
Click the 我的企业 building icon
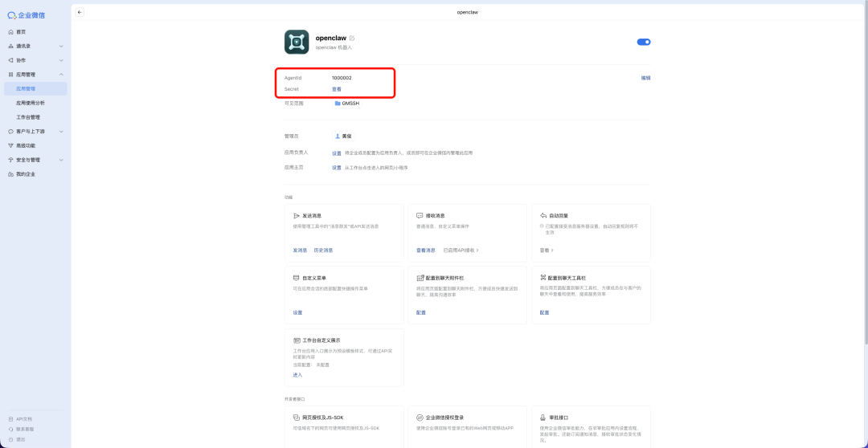click(11, 174)
